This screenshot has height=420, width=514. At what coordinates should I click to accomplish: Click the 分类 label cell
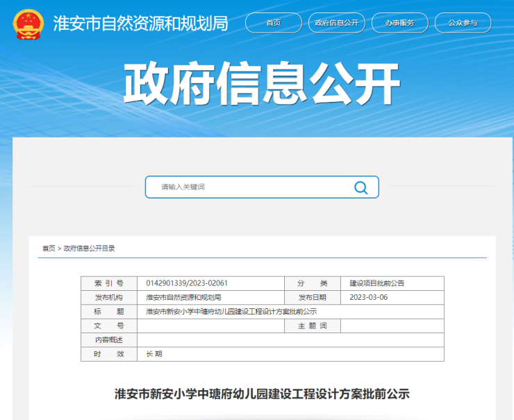tap(313, 283)
